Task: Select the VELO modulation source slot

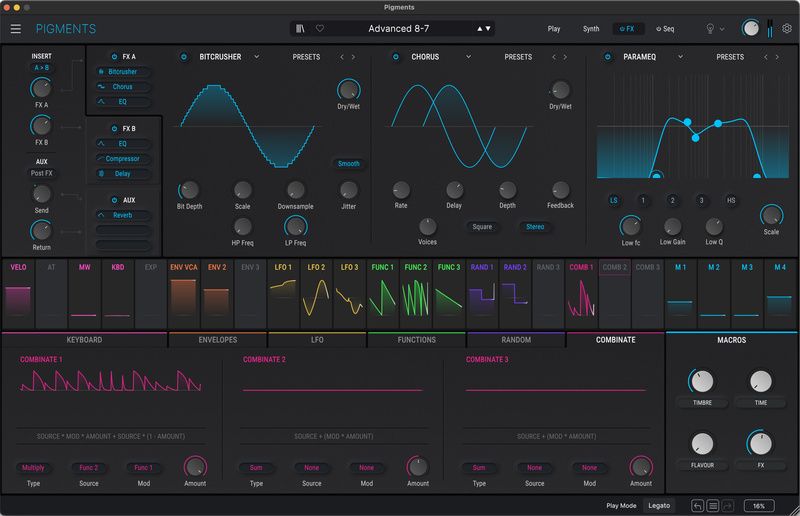Action: click(x=18, y=294)
